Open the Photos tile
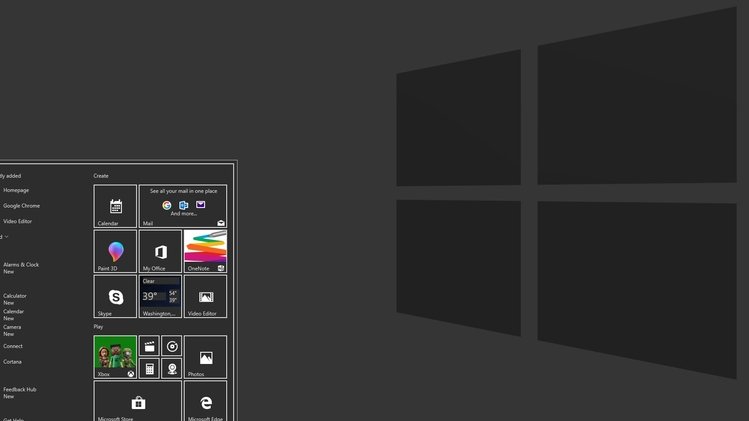The height and width of the screenshot is (421, 749). (205, 357)
